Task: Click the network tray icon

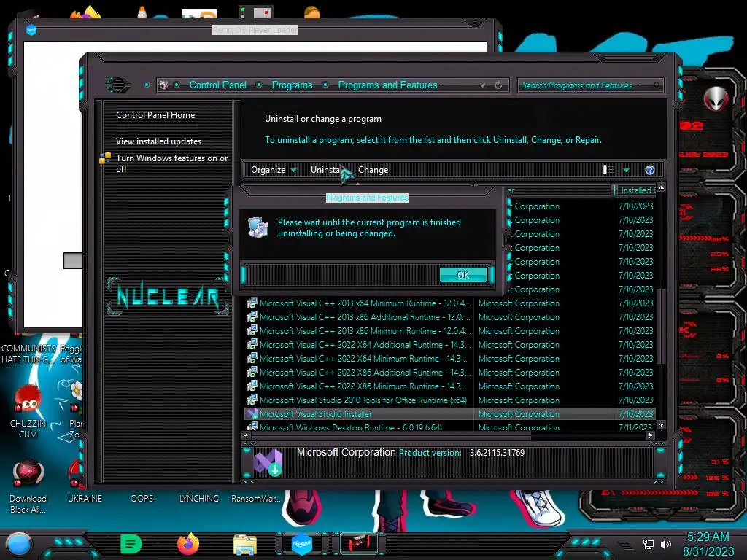Action: click(649, 544)
